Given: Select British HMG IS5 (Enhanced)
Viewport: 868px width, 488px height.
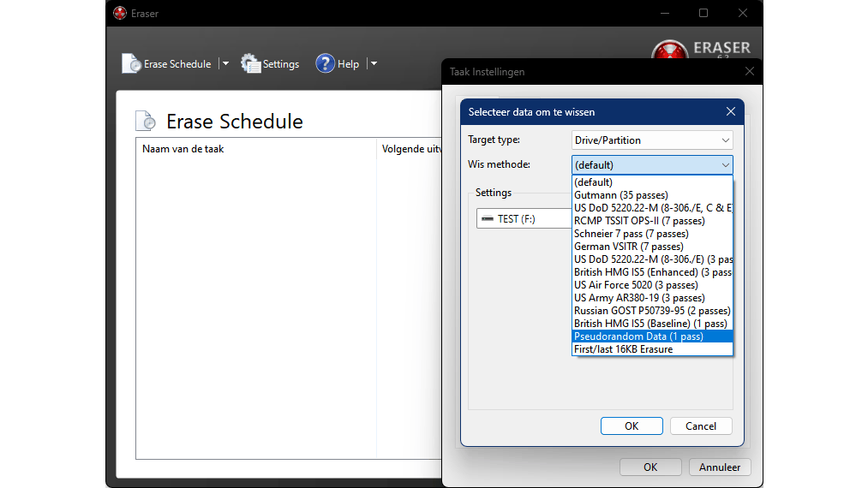Looking at the screenshot, I should pos(652,272).
